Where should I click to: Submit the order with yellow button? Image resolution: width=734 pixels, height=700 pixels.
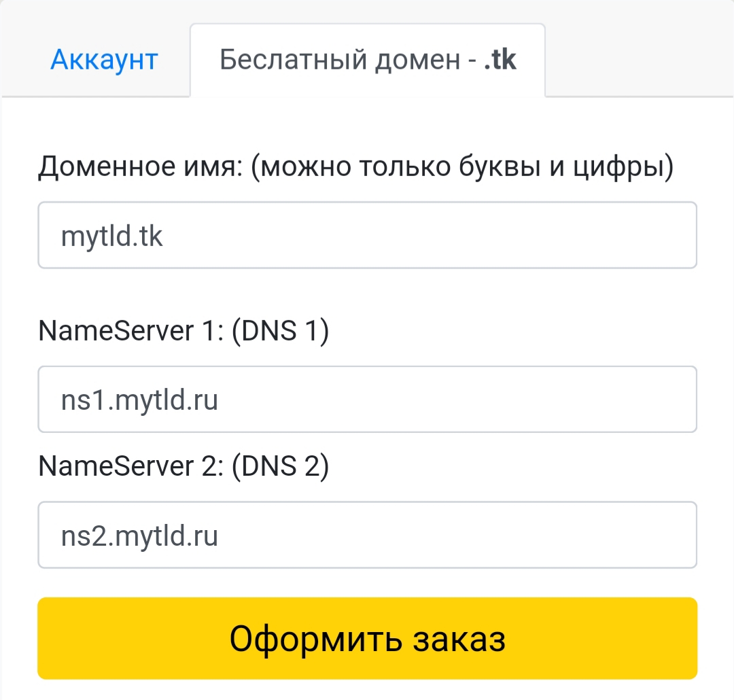pos(367,638)
